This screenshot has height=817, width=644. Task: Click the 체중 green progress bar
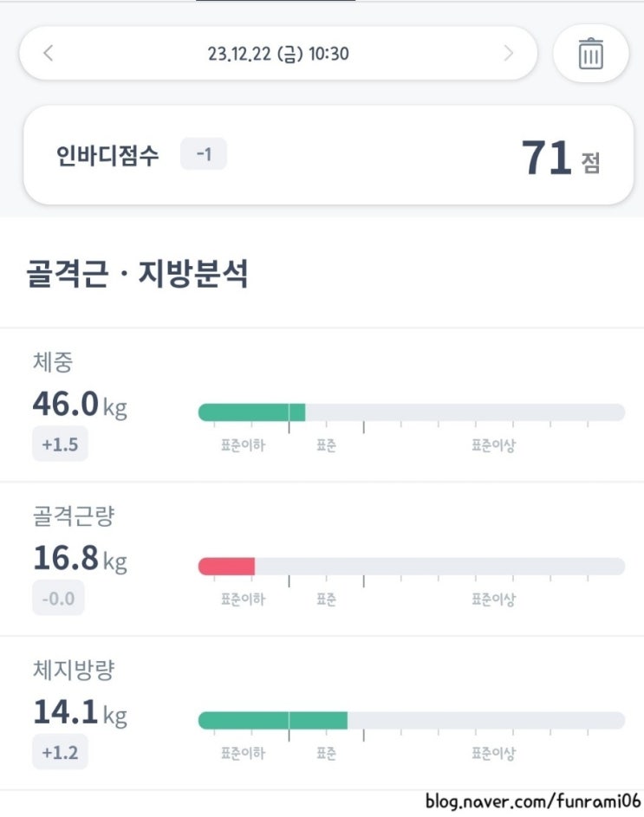(252, 412)
